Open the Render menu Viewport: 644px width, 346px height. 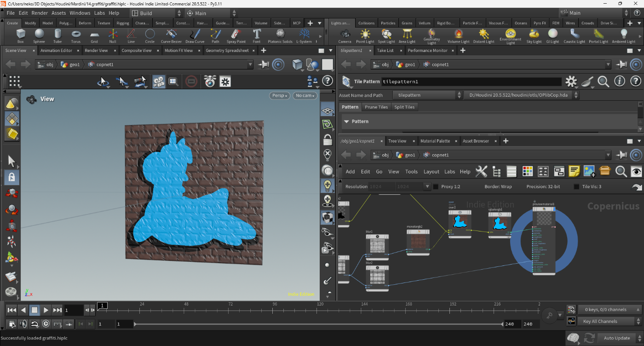coord(40,13)
